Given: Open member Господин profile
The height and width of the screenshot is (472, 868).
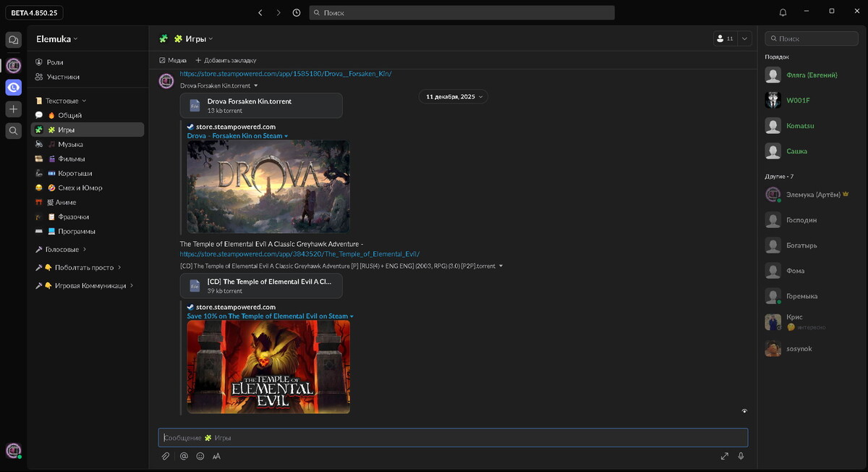Looking at the screenshot, I should click(x=810, y=219).
